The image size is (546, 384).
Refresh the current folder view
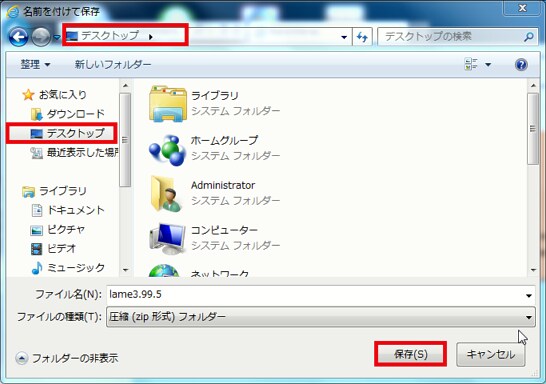point(362,37)
